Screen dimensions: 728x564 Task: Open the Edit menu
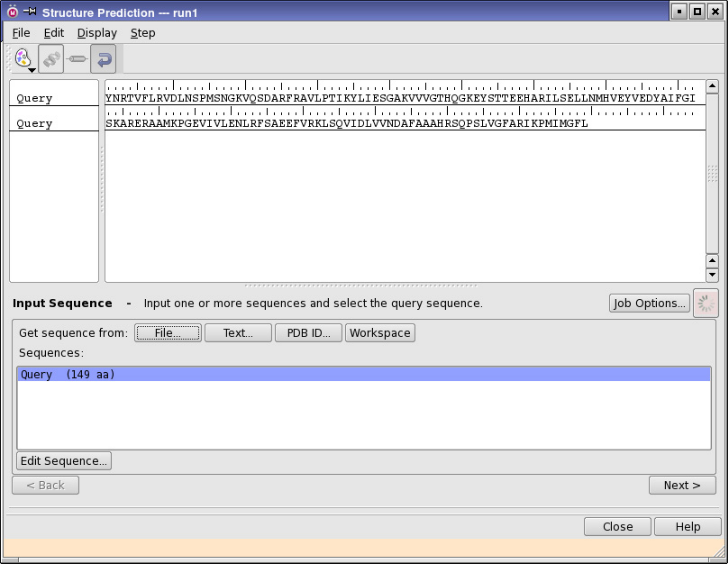[x=54, y=33]
